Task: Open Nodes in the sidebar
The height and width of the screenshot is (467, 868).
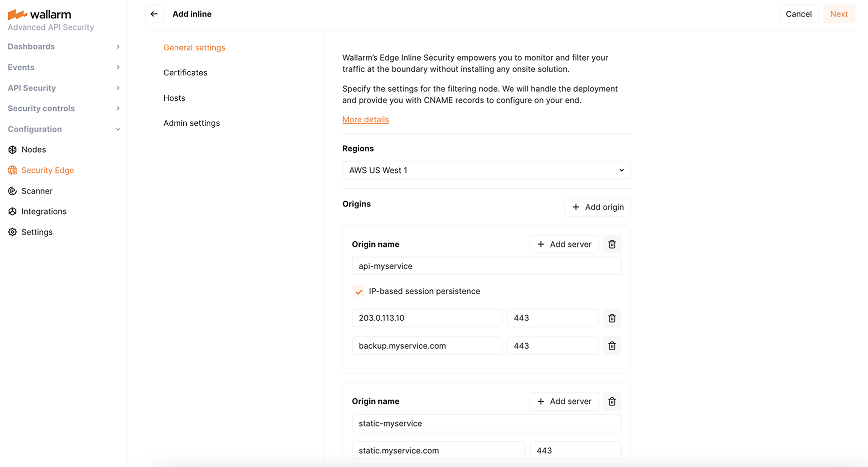Action: coord(34,149)
